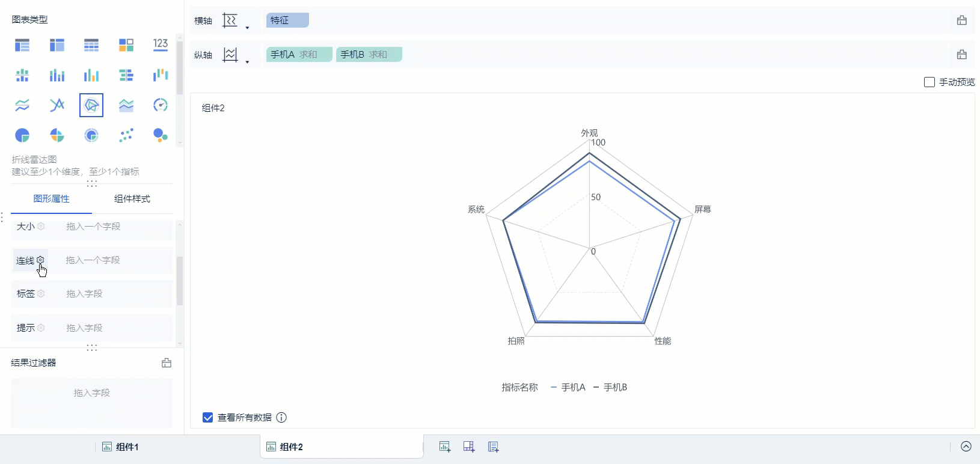Select the scatter plot chart type
This screenshot has height=464, width=980.
(126, 135)
